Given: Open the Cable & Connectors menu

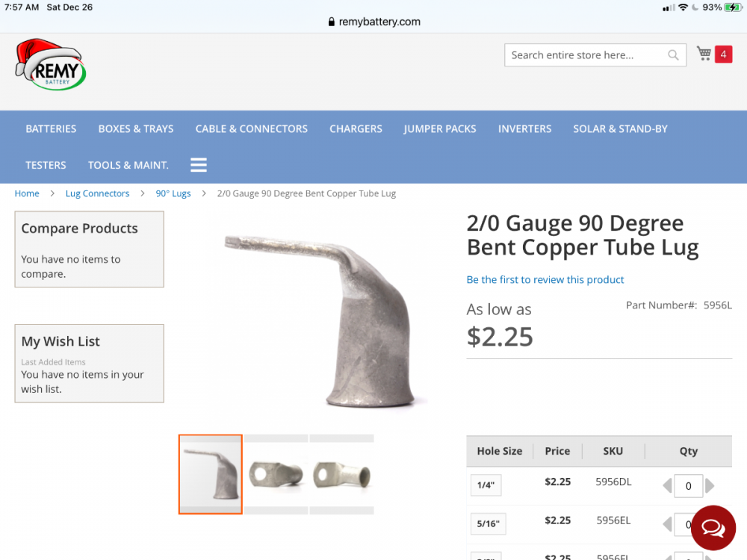Looking at the screenshot, I should 252,129.
